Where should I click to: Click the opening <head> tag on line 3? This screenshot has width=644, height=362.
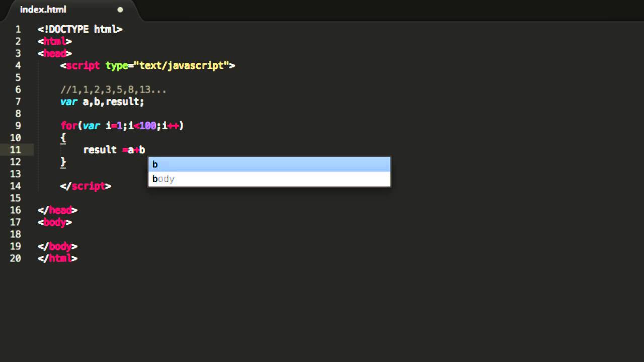tap(55, 53)
